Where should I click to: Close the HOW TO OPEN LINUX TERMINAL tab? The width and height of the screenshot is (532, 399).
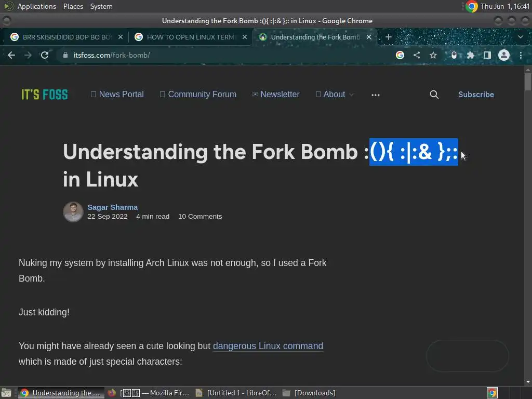pyautogui.click(x=245, y=37)
